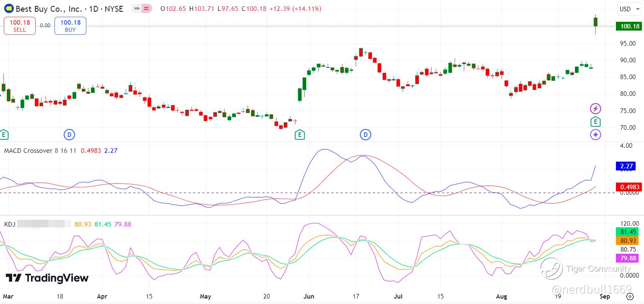Click the 90.00 price axis label

point(628,60)
